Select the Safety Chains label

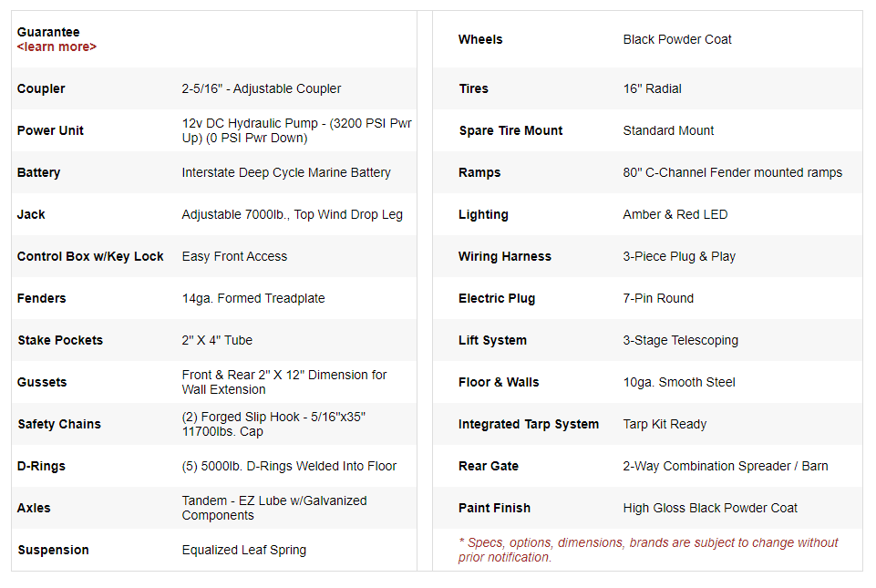[x=59, y=424]
